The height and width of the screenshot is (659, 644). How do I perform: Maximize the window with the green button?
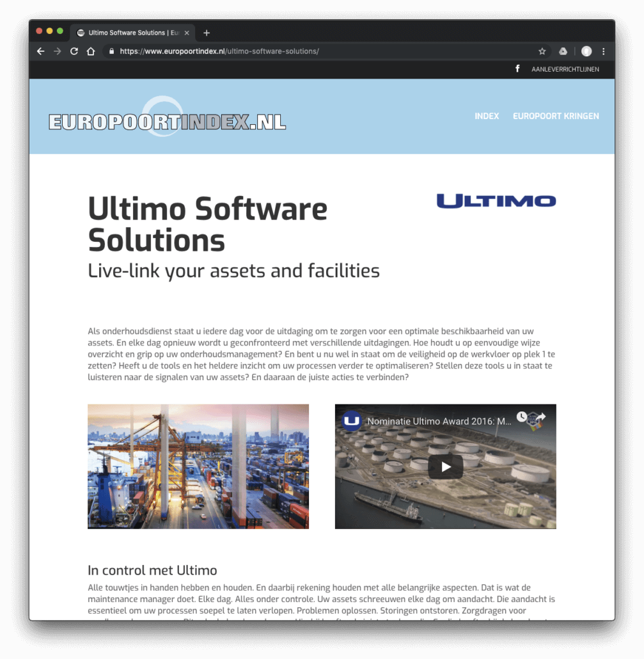60,31
